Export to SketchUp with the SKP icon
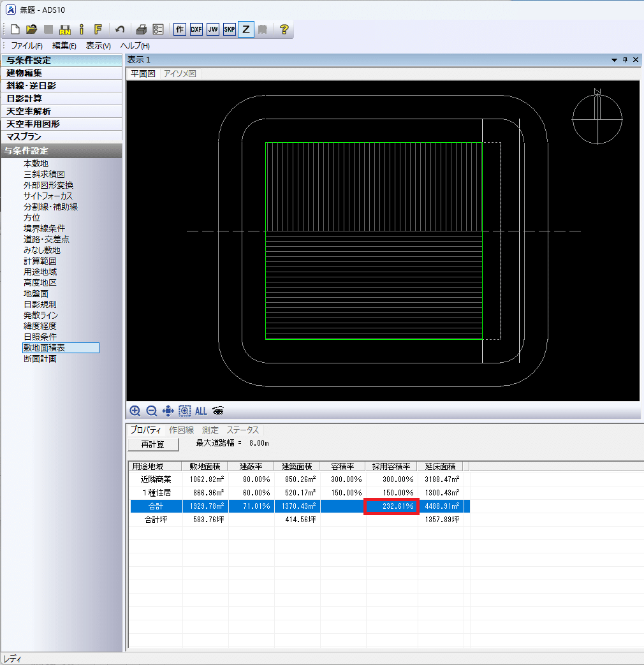644x665 pixels. (230, 29)
